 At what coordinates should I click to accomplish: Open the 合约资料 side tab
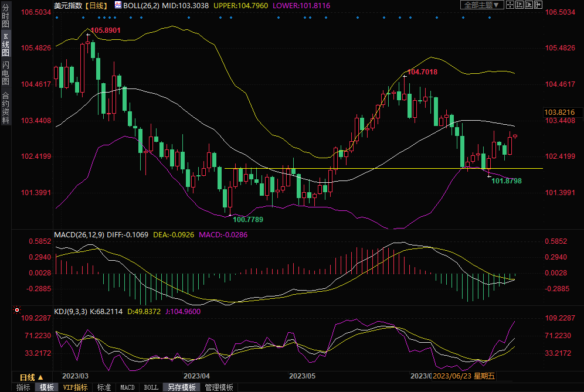tap(5, 107)
